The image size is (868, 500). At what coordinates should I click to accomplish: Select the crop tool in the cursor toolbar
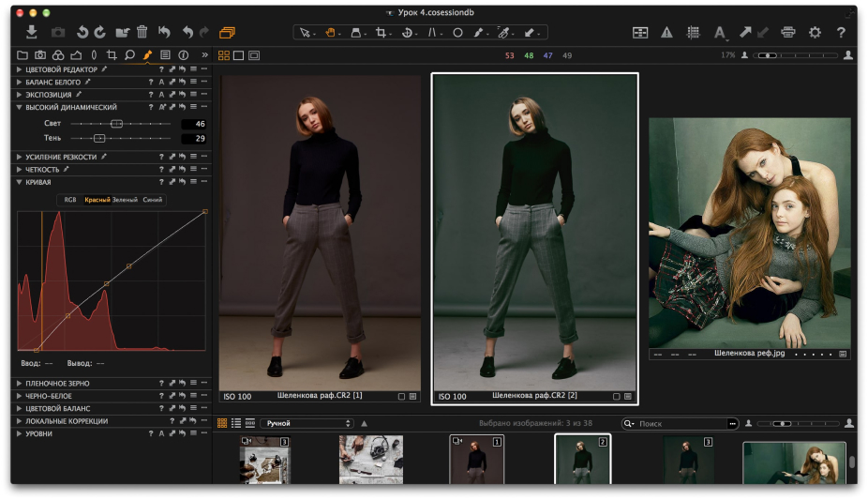point(382,32)
